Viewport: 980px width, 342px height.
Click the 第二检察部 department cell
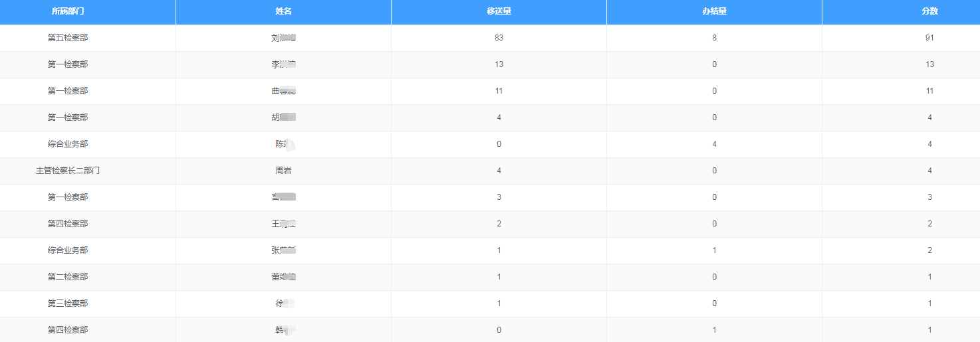68,277
